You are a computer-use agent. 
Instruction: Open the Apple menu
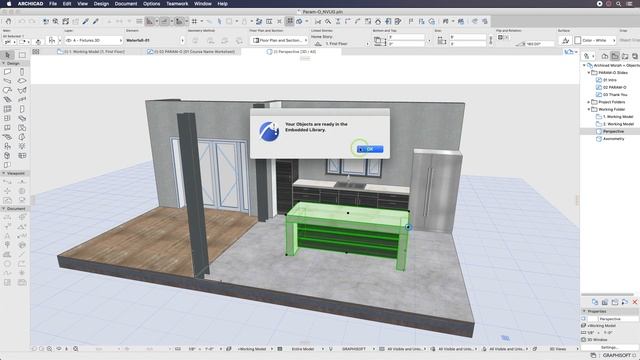pos(9,4)
